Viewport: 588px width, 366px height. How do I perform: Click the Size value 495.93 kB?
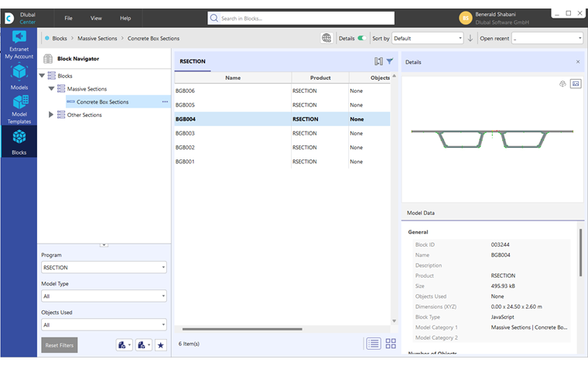(x=503, y=286)
